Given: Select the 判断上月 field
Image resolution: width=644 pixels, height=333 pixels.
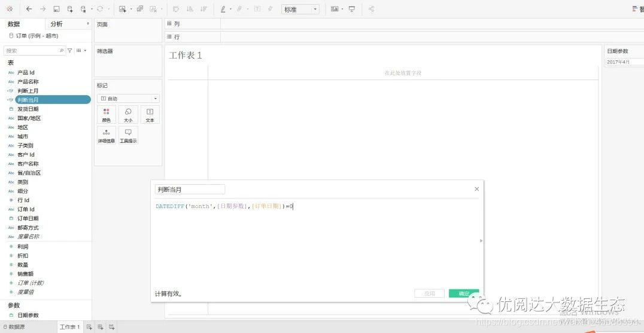Looking at the screenshot, I should (28, 91).
